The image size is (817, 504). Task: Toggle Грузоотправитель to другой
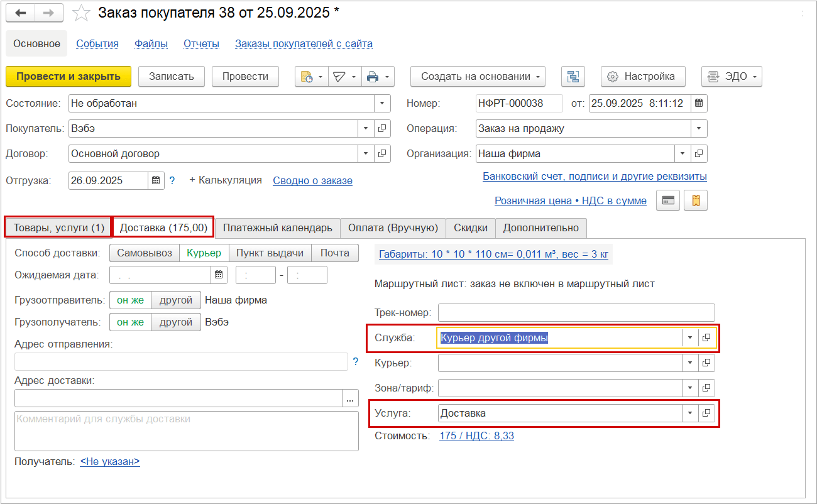coord(176,300)
